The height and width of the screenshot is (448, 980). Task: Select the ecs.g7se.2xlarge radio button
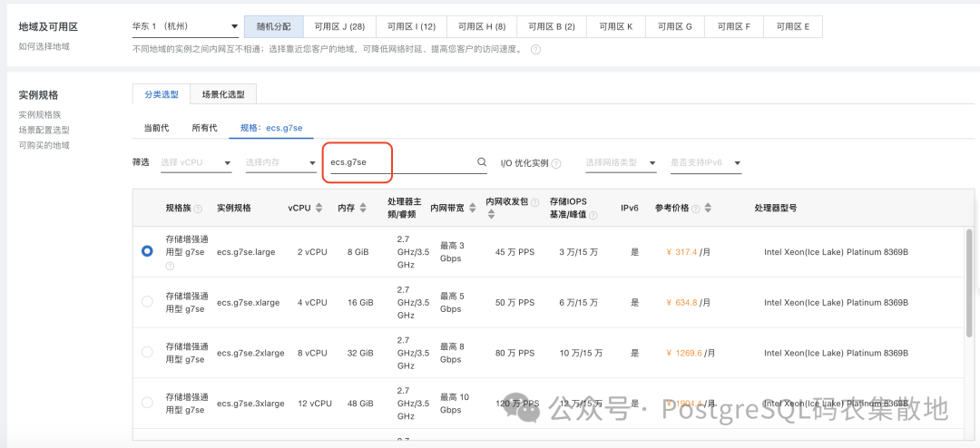pos(147,353)
